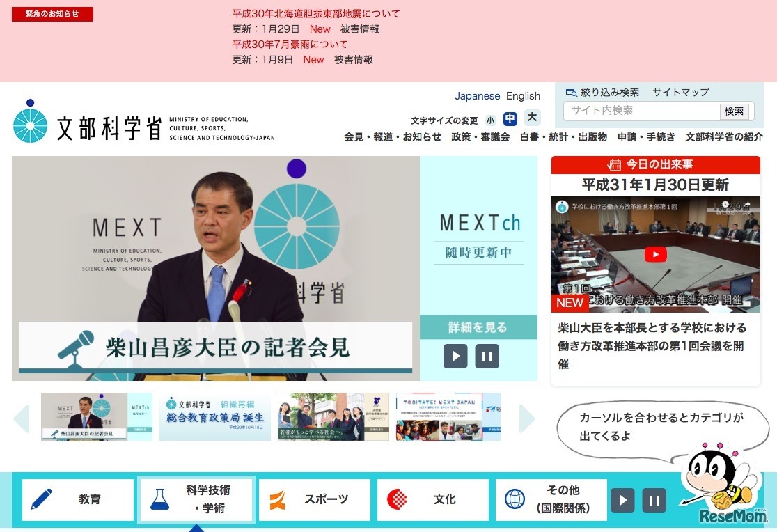Go back using the carousel left arrow

[21, 418]
